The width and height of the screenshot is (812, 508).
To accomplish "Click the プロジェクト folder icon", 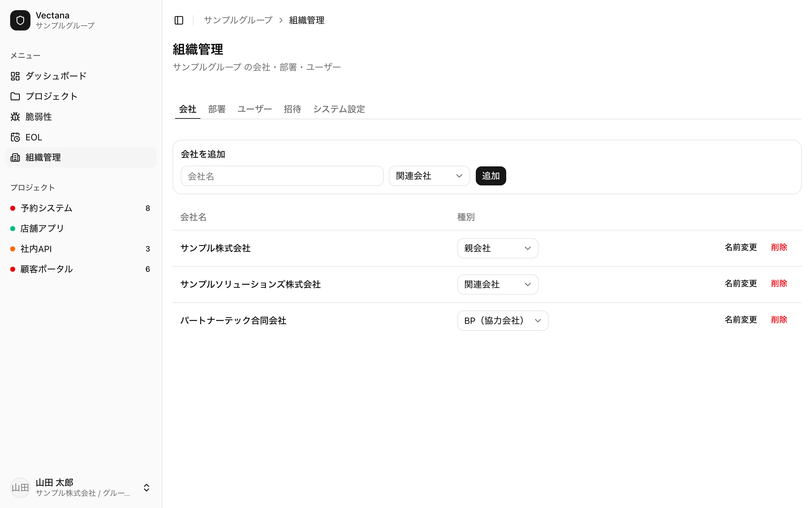I will pos(15,97).
